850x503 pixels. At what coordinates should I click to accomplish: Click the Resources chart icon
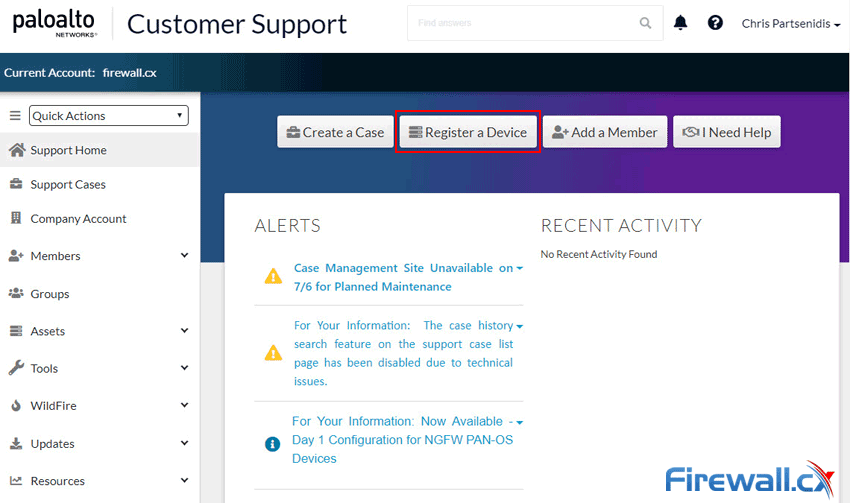pos(16,481)
